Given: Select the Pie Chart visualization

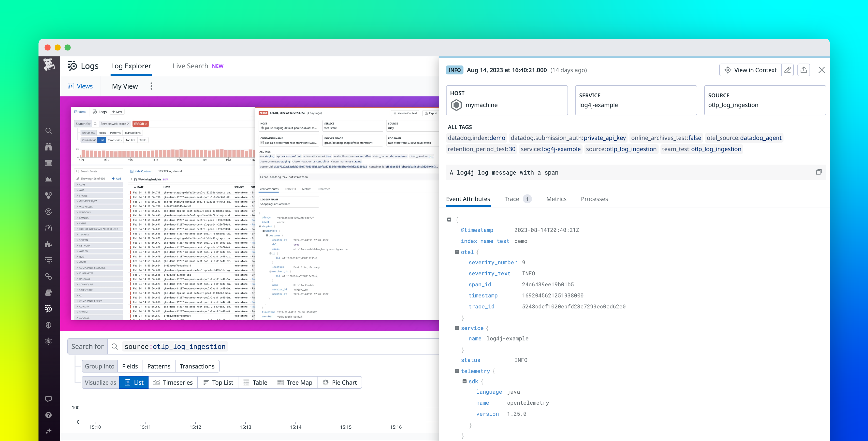Looking at the screenshot, I should [340, 382].
